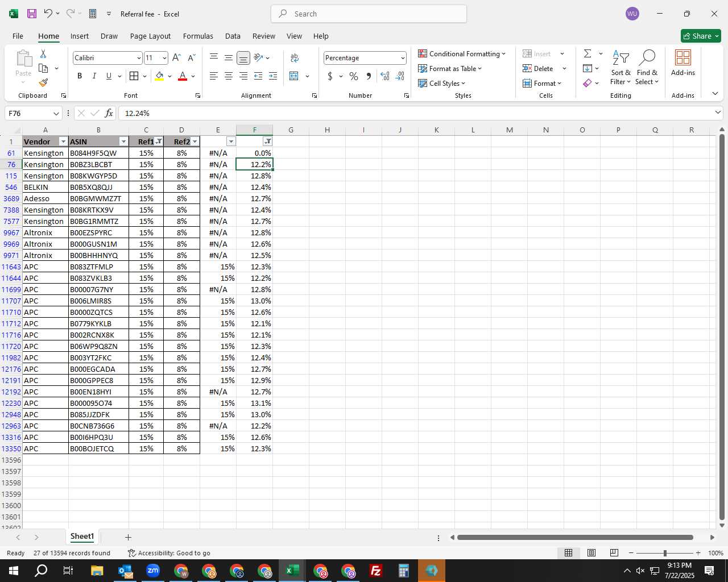Open the Ref2 column filter dropdown
Screen dimensions: 728x582
tap(195, 142)
